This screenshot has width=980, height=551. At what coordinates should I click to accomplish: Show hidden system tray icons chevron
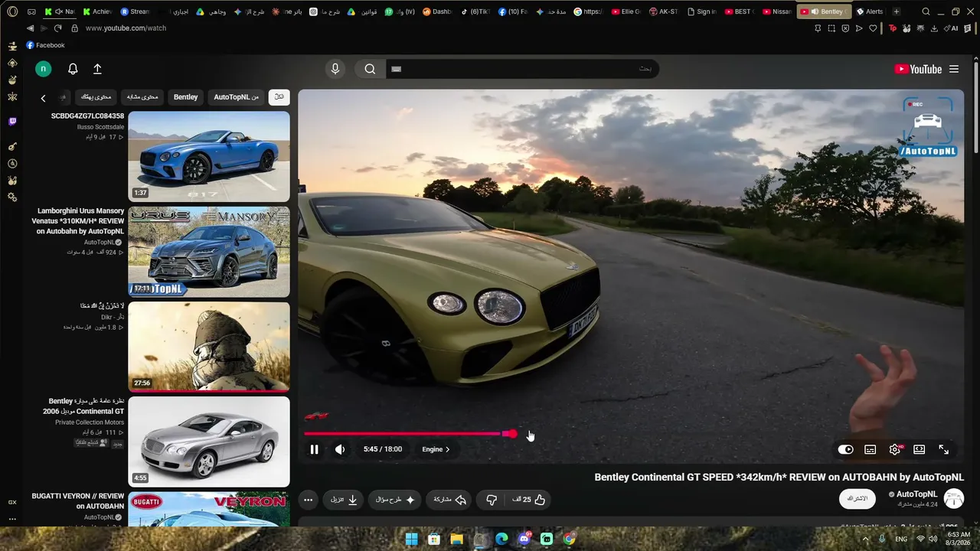tap(866, 539)
